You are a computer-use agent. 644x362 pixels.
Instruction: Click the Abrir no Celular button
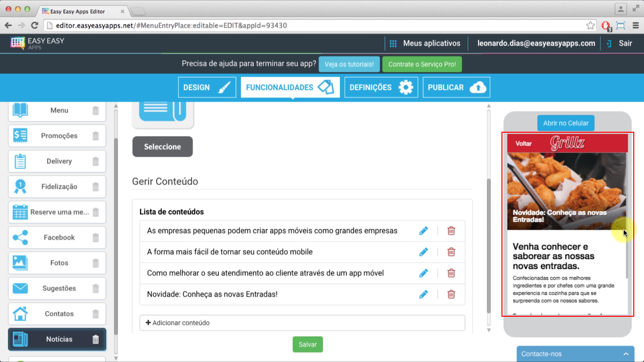pos(566,123)
